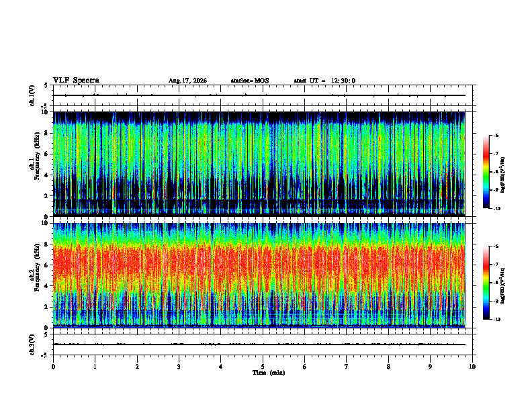Click the "6" kHz tick of ch.1 spectrogram

pos(48,154)
